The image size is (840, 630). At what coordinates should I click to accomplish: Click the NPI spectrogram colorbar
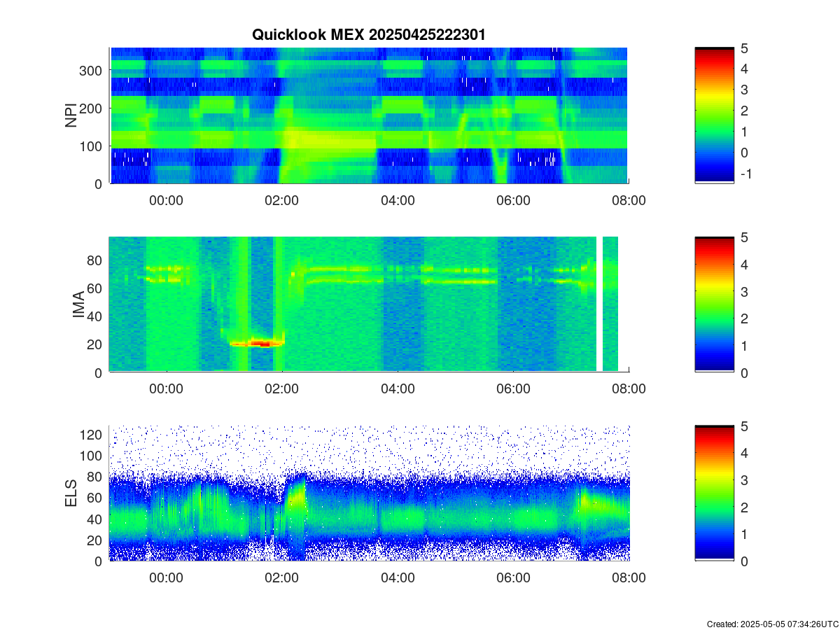click(714, 115)
